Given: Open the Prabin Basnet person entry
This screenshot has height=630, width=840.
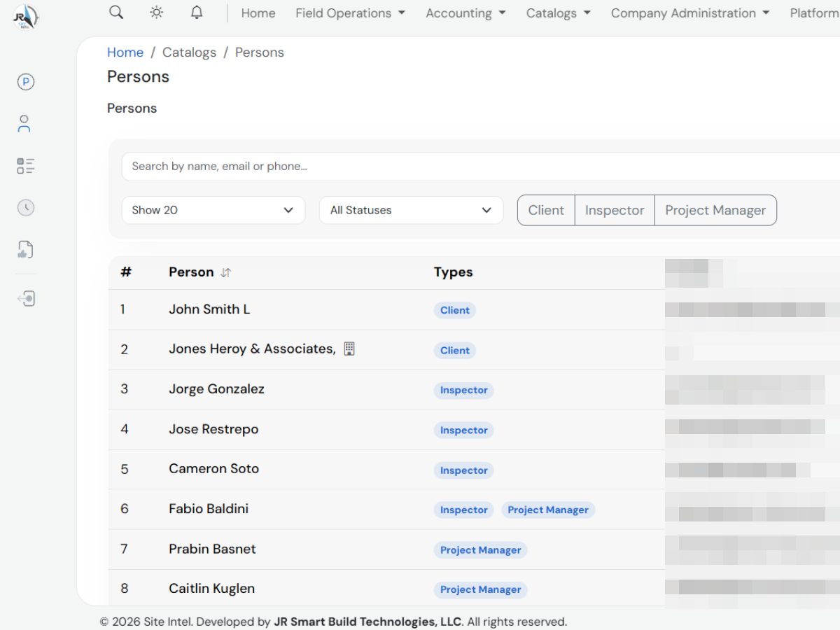Looking at the screenshot, I should pos(212,549).
